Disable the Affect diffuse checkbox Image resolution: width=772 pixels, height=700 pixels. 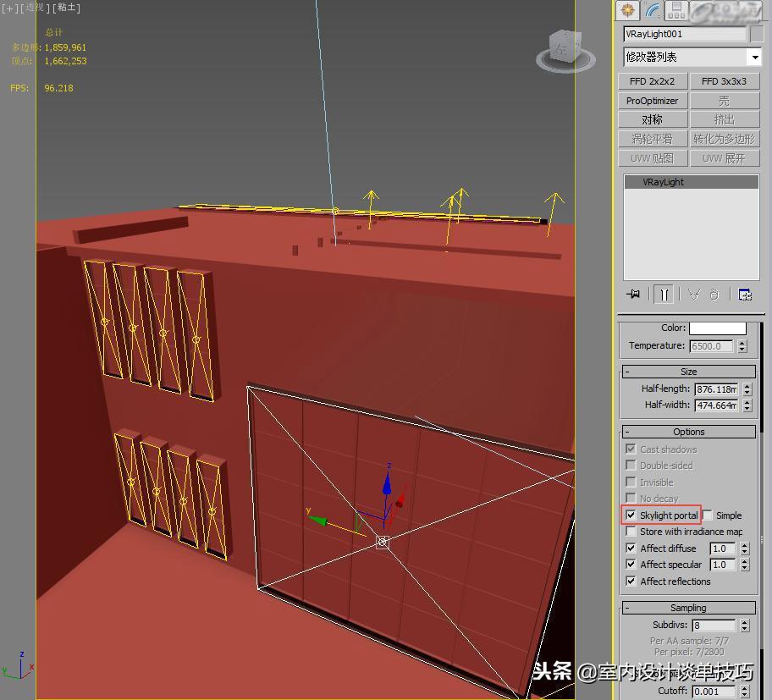(631, 548)
